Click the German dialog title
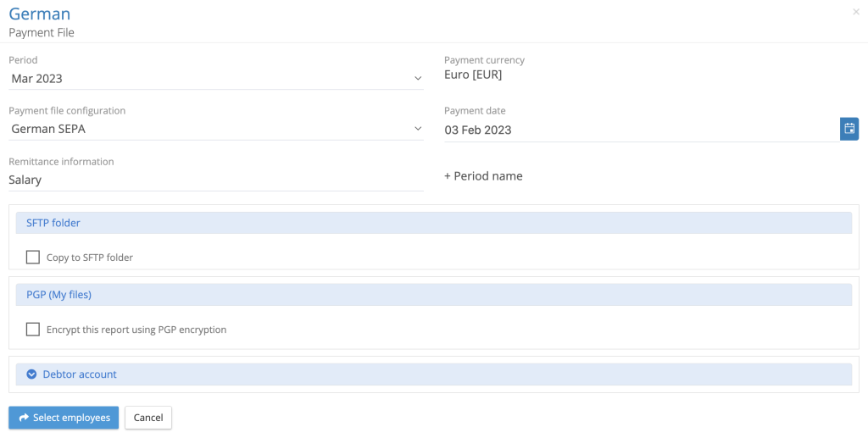The image size is (868, 438). [40, 14]
